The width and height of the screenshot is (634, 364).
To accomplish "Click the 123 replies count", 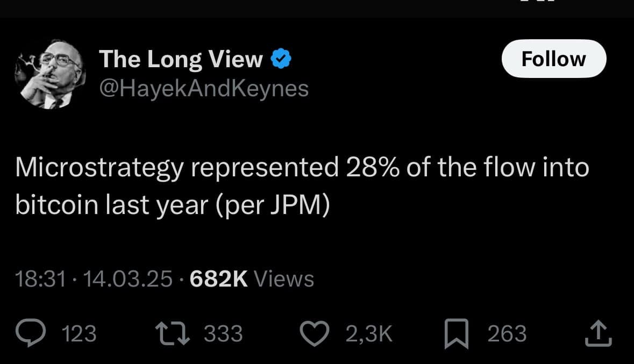I will pos(80,334).
